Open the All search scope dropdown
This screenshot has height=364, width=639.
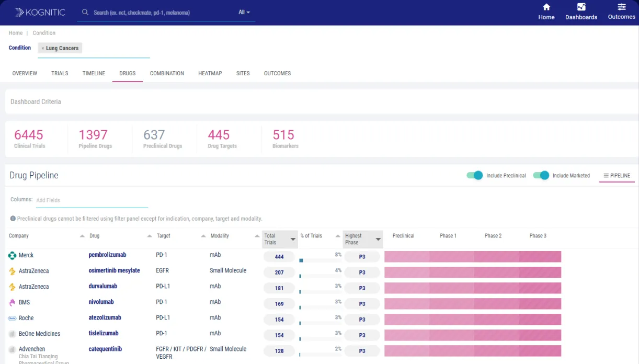tap(244, 12)
